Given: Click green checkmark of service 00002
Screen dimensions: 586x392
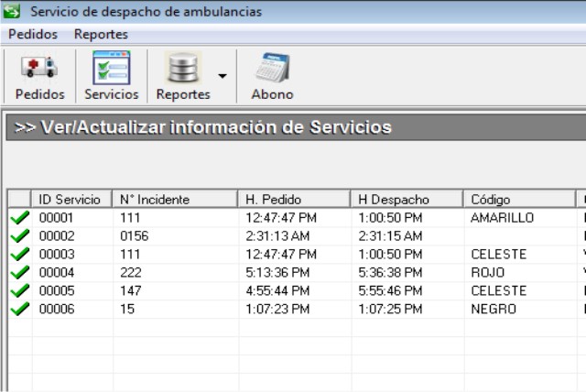Looking at the screenshot, I should (x=20, y=235).
